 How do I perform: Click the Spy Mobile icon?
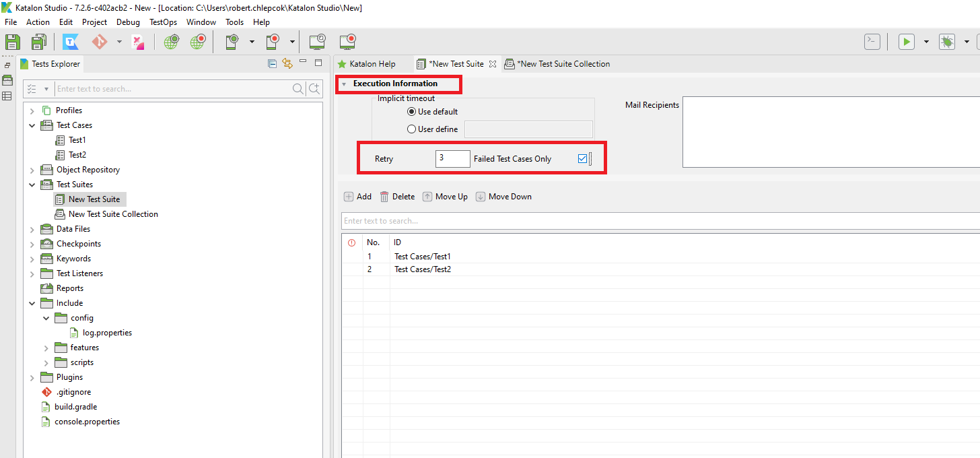click(x=233, y=42)
